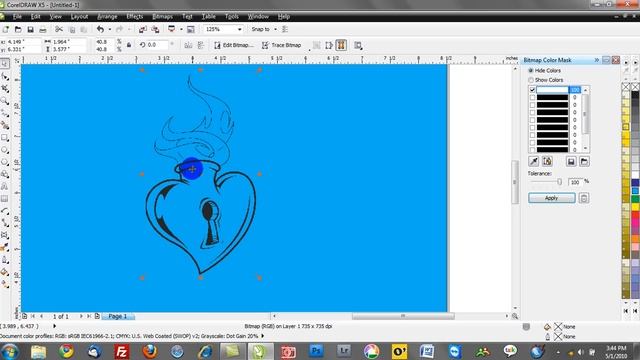640x360 pixels.
Task: Click the Tolerance percentage input field
Action: [576, 182]
